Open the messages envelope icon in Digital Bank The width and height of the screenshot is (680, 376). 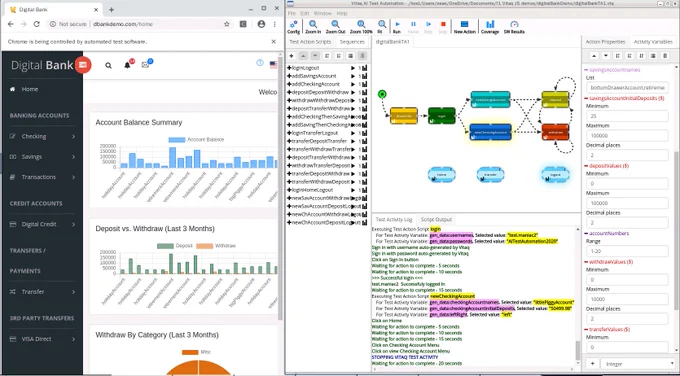click(x=145, y=65)
